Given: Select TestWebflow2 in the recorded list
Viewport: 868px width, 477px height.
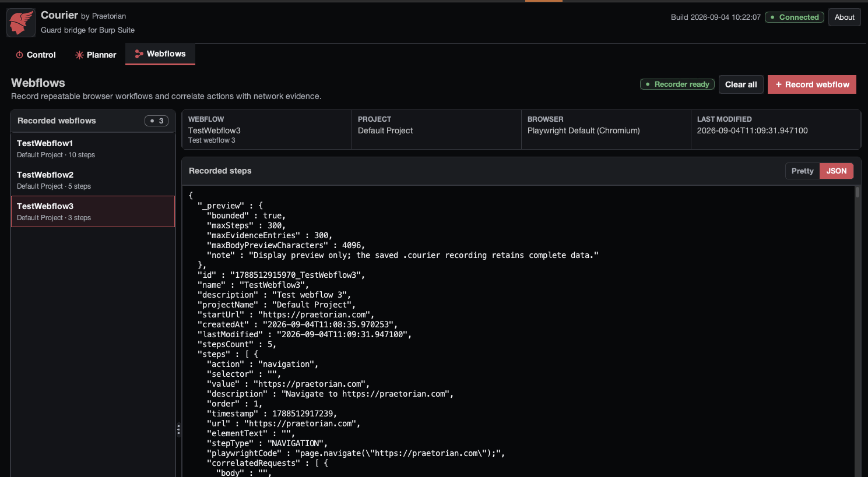Looking at the screenshot, I should pyautogui.click(x=93, y=180).
